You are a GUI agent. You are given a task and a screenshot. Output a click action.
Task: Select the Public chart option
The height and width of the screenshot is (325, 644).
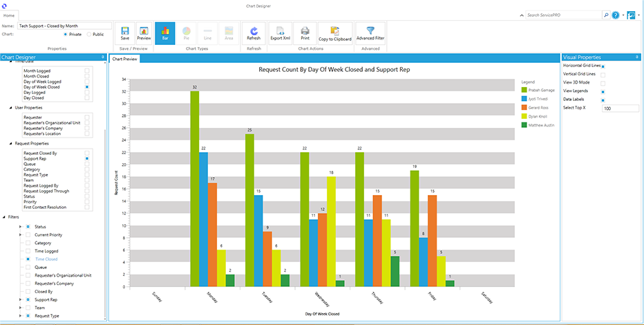pyautogui.click(x=89, y=35)
